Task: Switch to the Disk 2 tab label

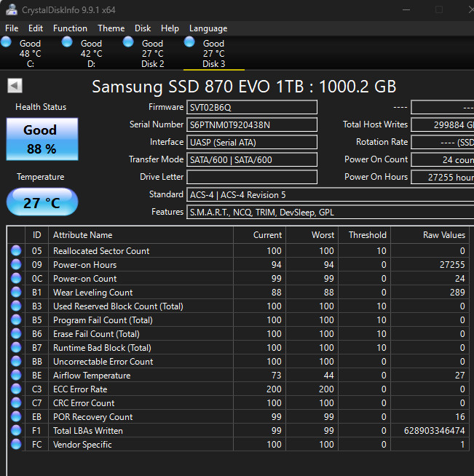Action: (x=152, y=64)
